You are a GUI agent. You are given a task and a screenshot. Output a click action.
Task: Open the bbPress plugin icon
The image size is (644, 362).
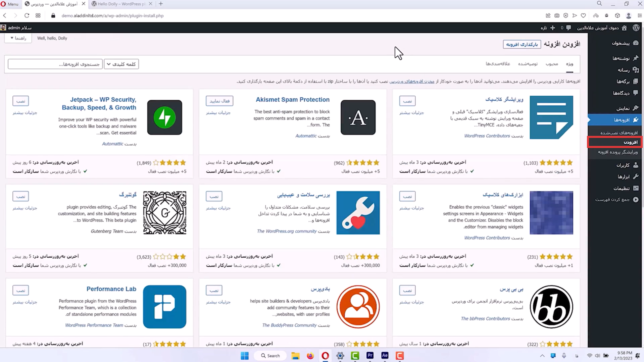click(551, 307)
